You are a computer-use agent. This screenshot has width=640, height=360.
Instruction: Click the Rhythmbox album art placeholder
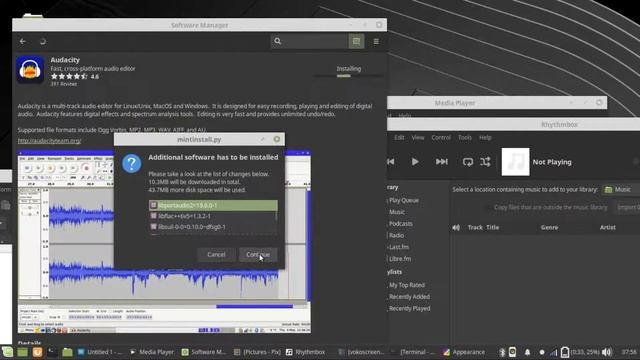coord(515,162)
